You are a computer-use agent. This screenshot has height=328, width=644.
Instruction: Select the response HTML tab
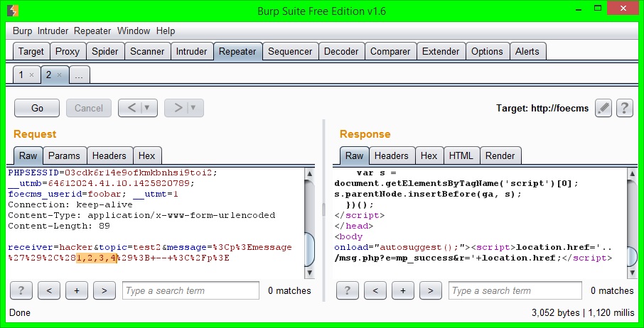click(x=461, y=155)
